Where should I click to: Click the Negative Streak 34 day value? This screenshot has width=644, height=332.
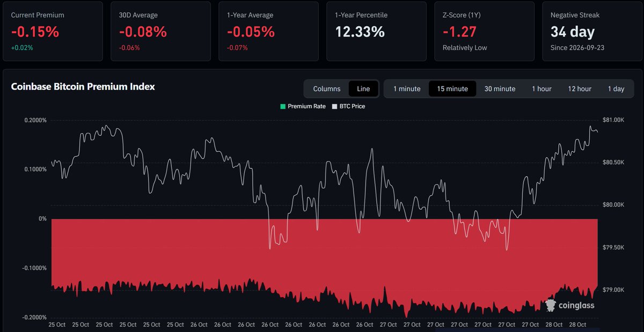pos(573,32)
